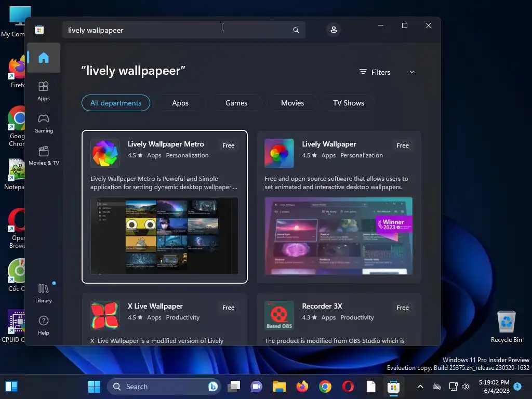Open clock and date in the taskbar
This screenshot has width=532, height=399.
tap(494, 387)
